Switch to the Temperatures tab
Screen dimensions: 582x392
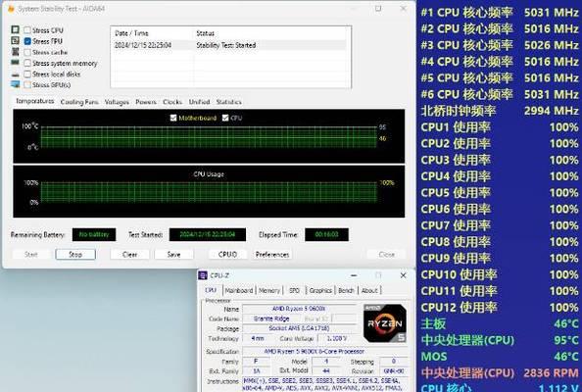point(35,101)
